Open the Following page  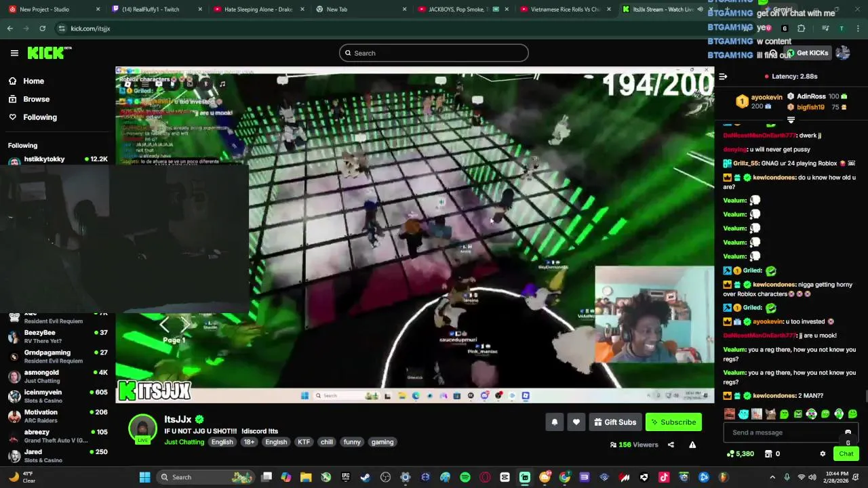40,117
